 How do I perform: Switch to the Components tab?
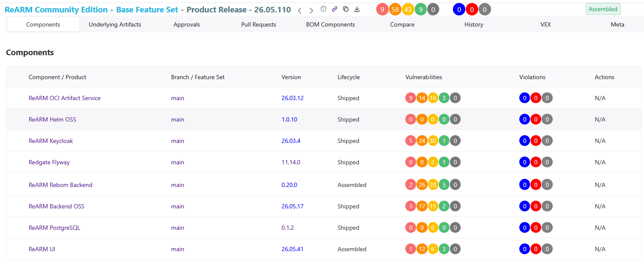pyautogui.click(x=43, y=24)
